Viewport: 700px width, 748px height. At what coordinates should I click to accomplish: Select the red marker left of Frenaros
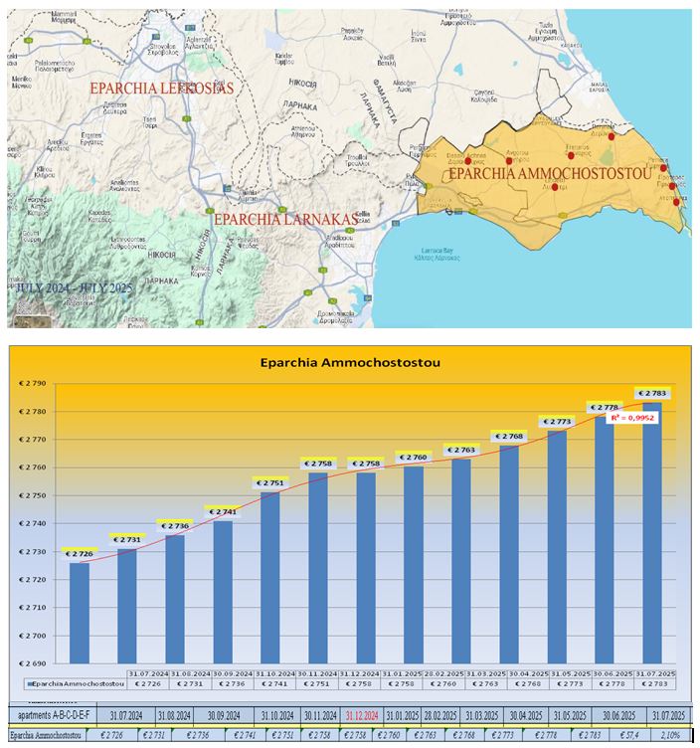[x=510, y=160]
